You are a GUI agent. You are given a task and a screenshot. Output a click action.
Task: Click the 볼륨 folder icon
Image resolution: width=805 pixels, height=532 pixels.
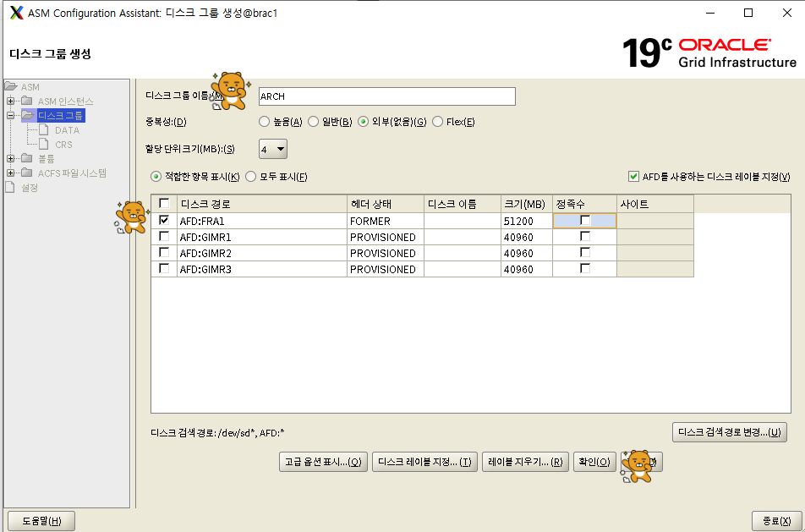click(27, 158)
